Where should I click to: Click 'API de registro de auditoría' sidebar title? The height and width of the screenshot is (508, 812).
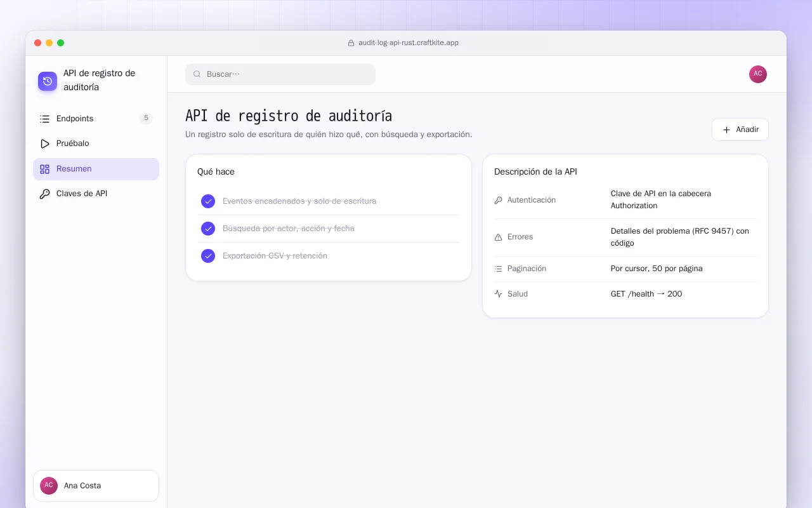click(100, 80)
